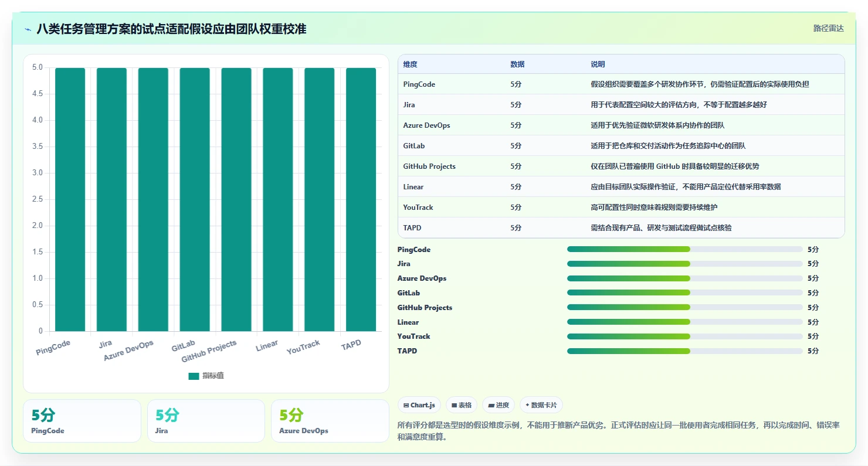Viewport: 868px width, 466px height.
Task: Click the YouTrack x-axis label
Action: coord(303,347)
